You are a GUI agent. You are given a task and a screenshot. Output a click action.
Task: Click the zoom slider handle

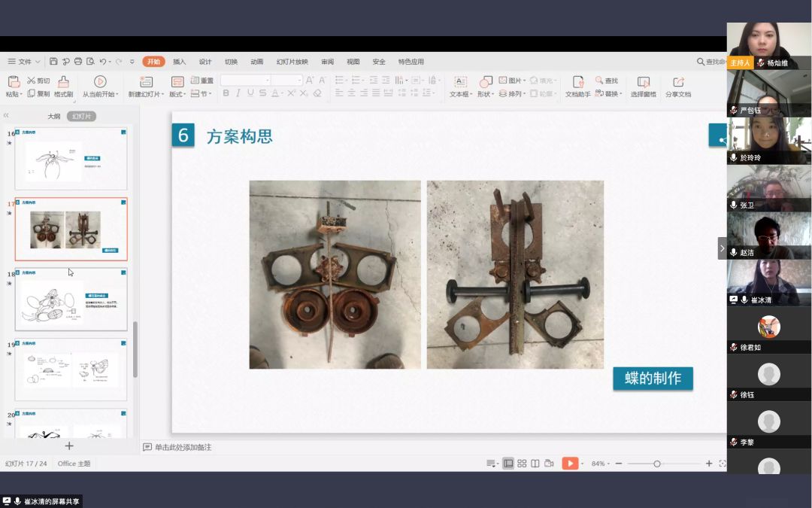point(656,464)
